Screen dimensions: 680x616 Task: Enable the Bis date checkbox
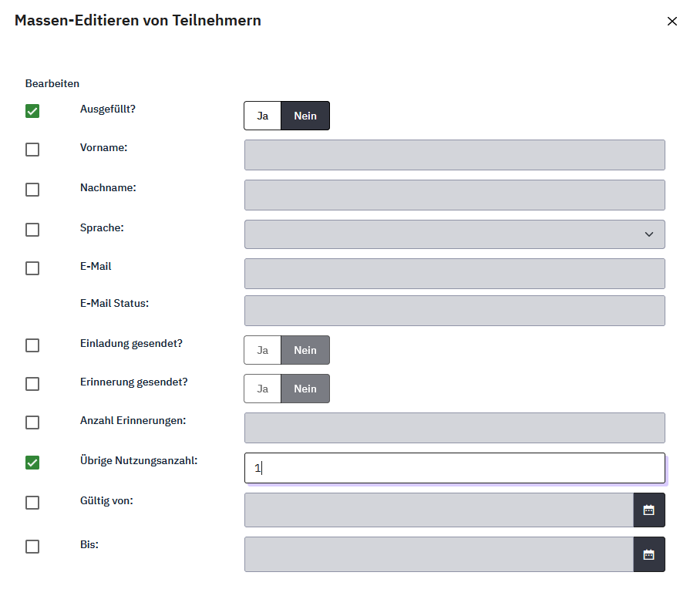[x=32, y=547]
